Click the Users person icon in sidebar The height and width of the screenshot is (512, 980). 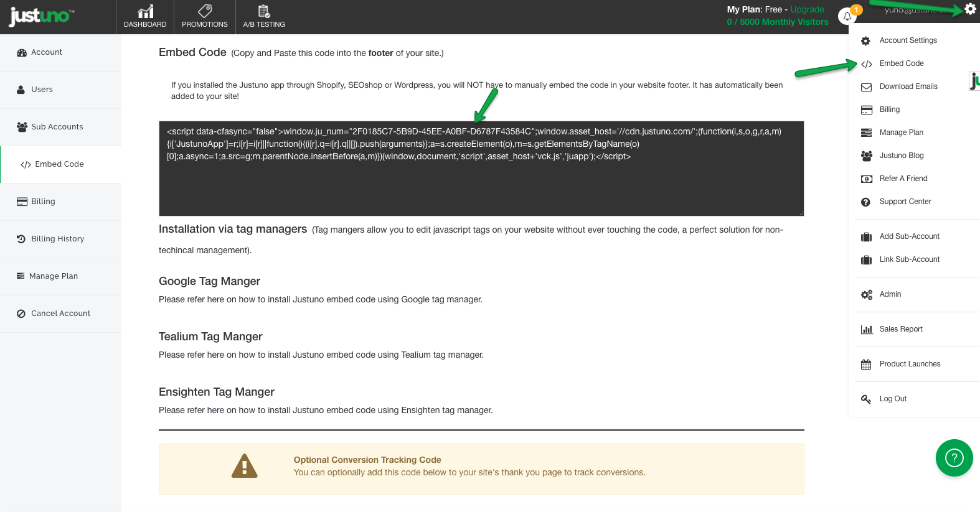(x=21, y=90)
